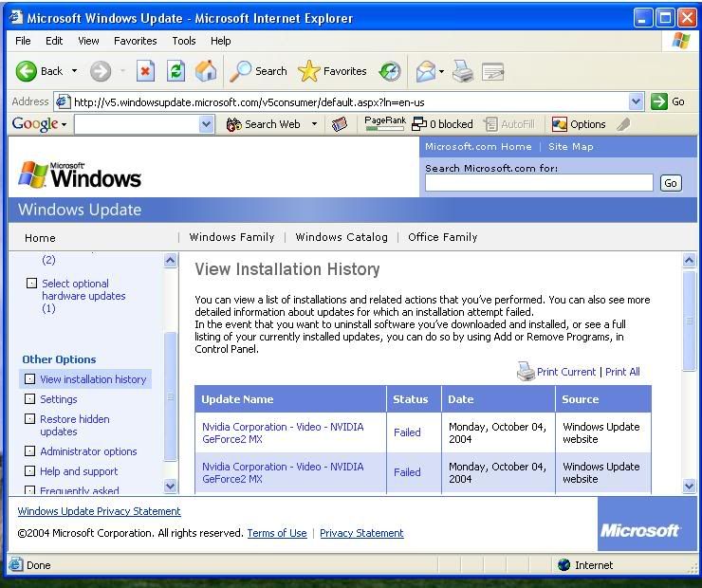Image resolution: width=702 pixels, height=588 pixels.
Task: Open the Mail button dropdown arrow
Action: click(x=441, y=71)
